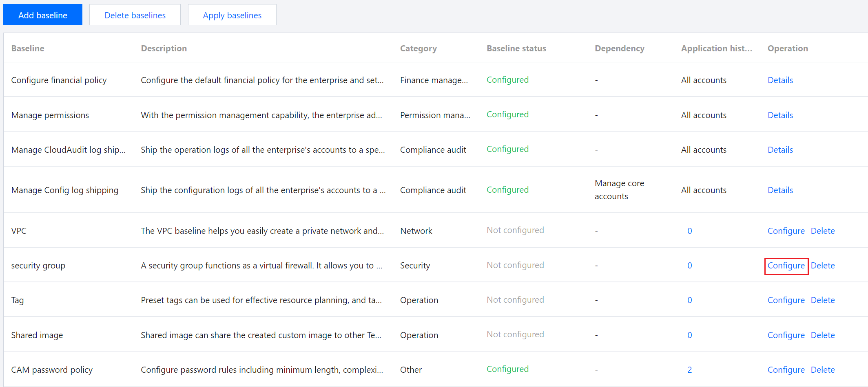Delete the CAM password policy baseline
Image resolution: width=868 pixels, height=387 pixels.
[822, 370]
